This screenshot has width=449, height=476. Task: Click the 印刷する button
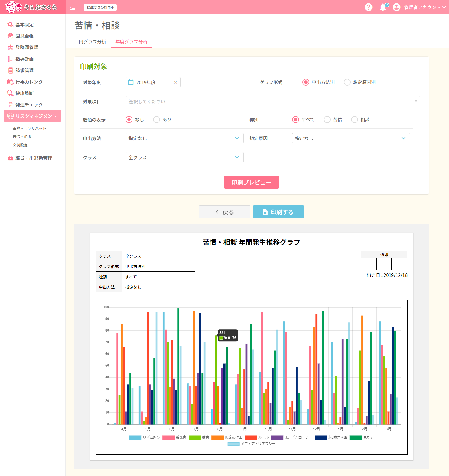pos(278,212)
